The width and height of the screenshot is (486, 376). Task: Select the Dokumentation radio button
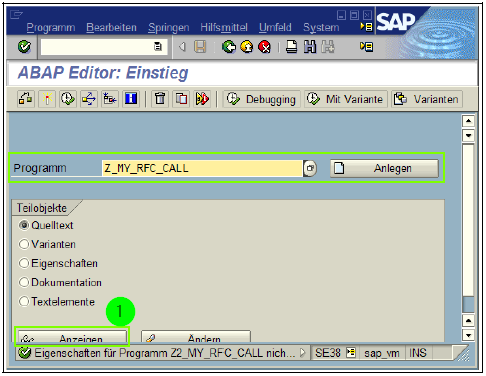pos(24,282)
